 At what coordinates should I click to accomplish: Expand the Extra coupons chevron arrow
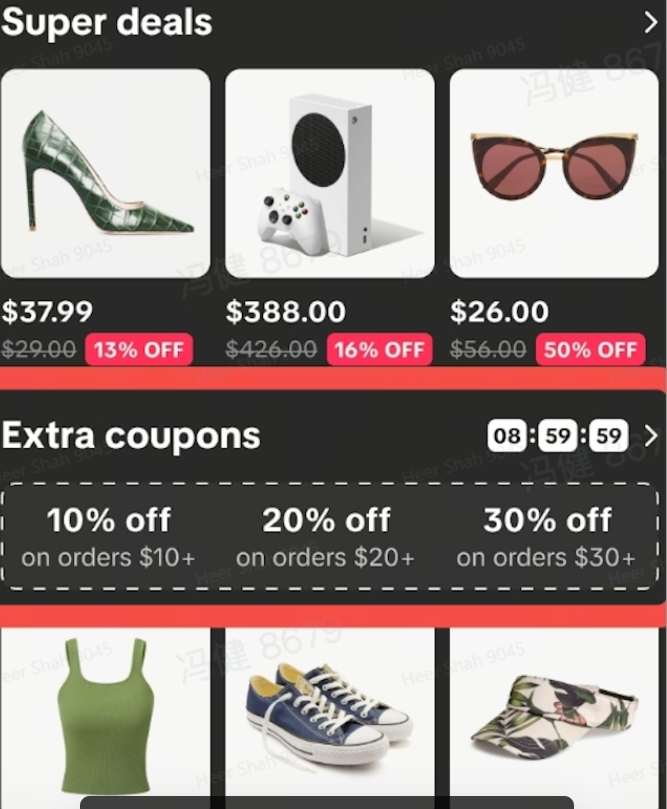click(651, 436)
